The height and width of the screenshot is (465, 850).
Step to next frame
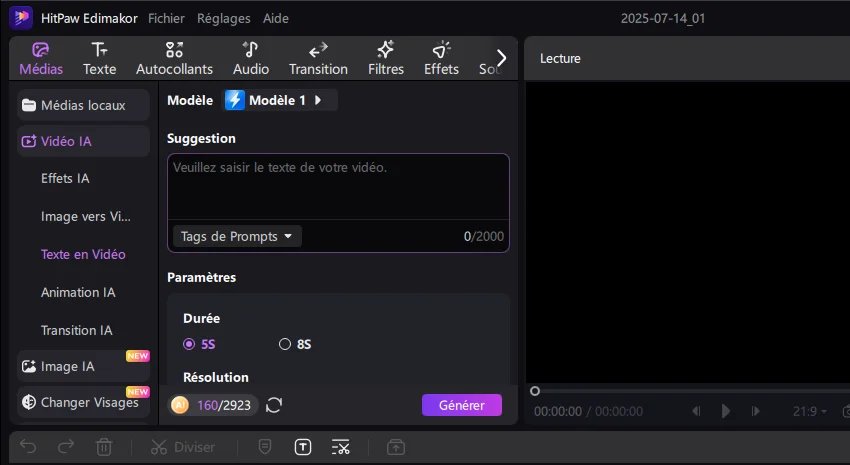pyautogui.click(x=755, y=411)
